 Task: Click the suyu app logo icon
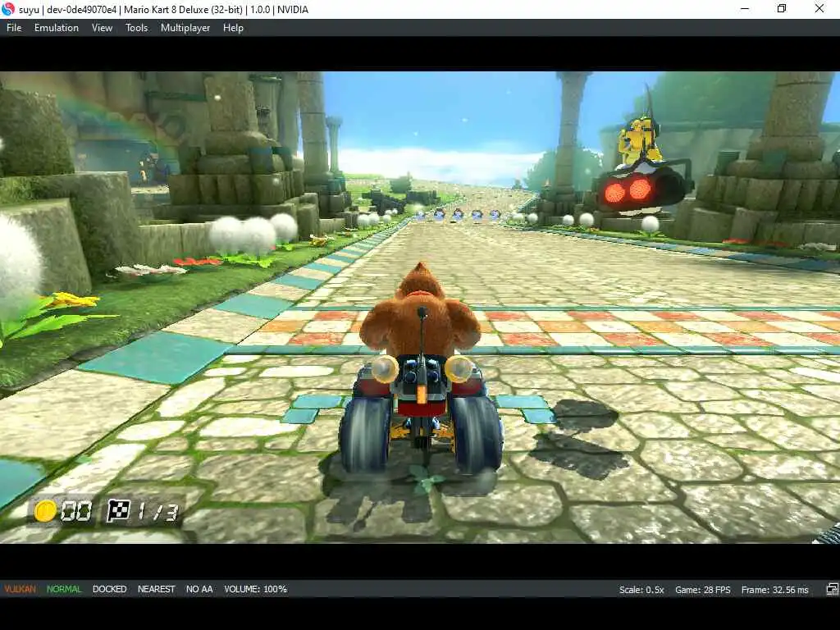(8, 9)
